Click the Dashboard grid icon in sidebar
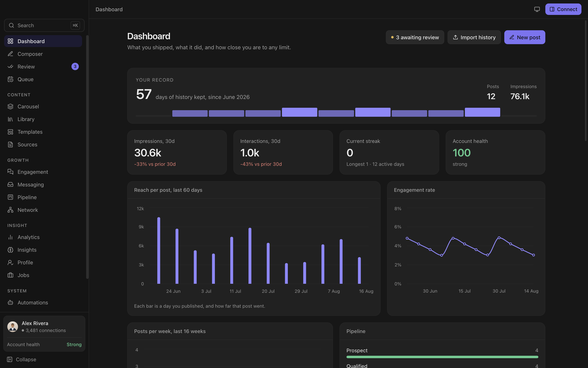The width and height of the screenshot is (588, 368). (10, 41)
